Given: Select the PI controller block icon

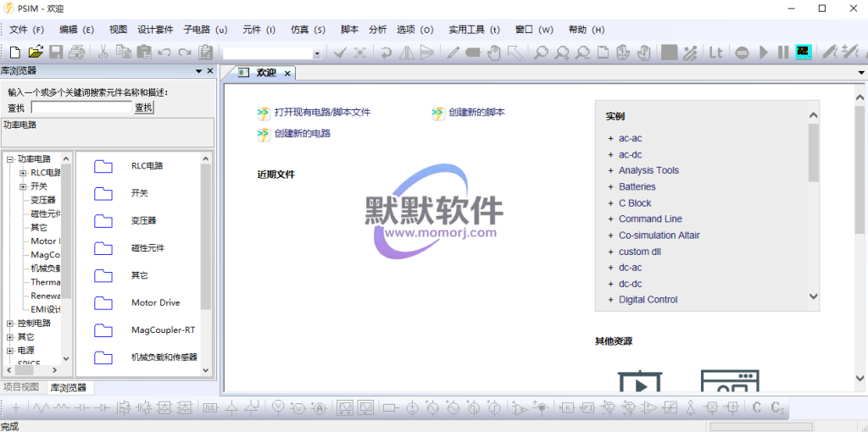Looking at the screenshot, I should click(x=587, y=408).
